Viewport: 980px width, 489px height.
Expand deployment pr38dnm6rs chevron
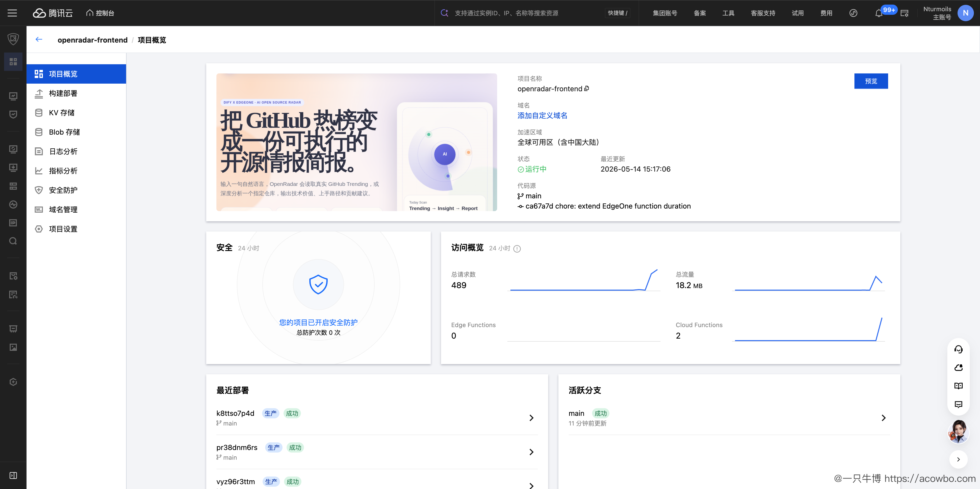[531, 452]
